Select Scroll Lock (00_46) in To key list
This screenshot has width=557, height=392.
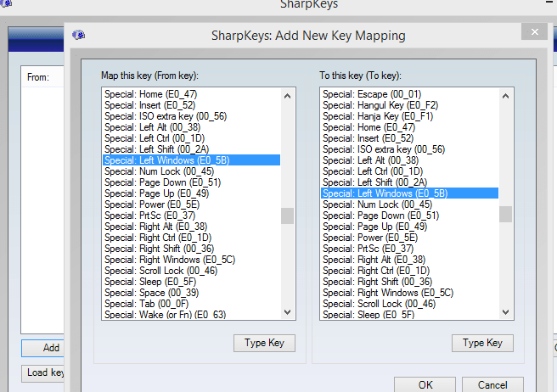click(409, 303)
